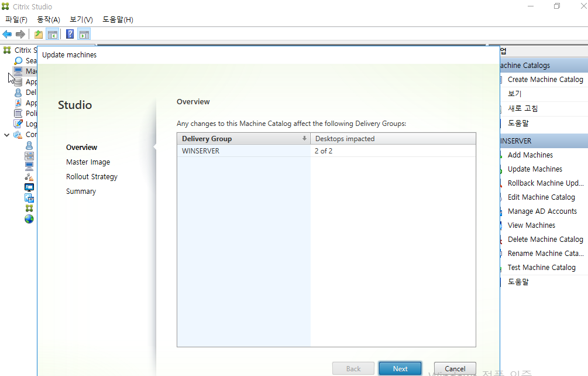Click Edit Machine Catalog action
The width and height of the screenshot is (588, 376).
pyautogui.click(x=541, y=197)
